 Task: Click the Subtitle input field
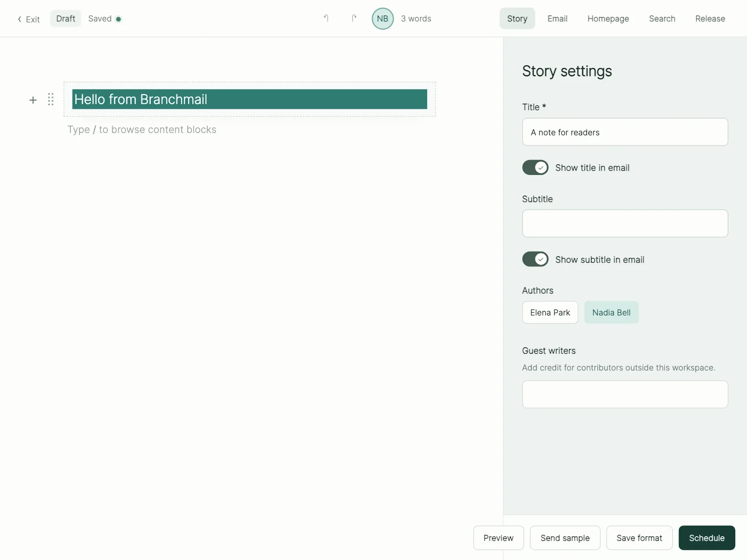(x=625, y=224)
